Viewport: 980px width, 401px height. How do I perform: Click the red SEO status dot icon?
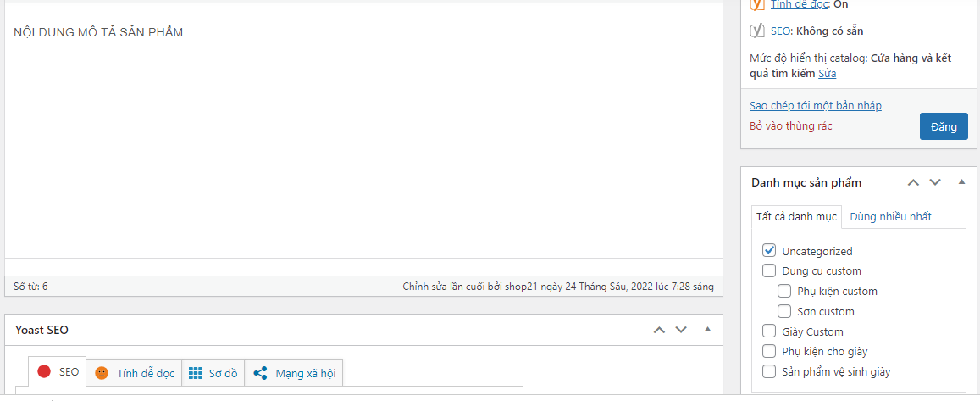pos(44,372)
